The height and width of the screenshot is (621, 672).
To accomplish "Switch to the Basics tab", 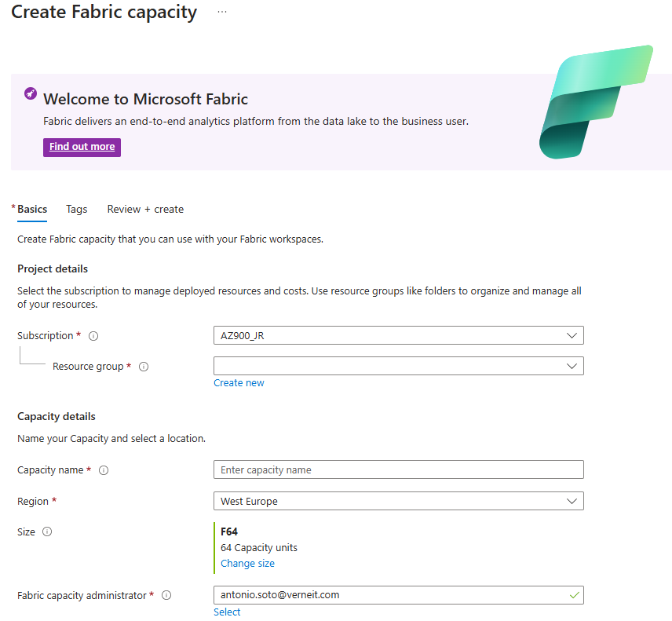I will coord(32,210).
